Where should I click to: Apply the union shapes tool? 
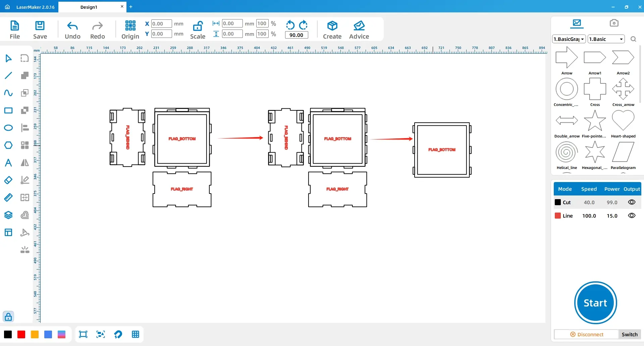24,75
